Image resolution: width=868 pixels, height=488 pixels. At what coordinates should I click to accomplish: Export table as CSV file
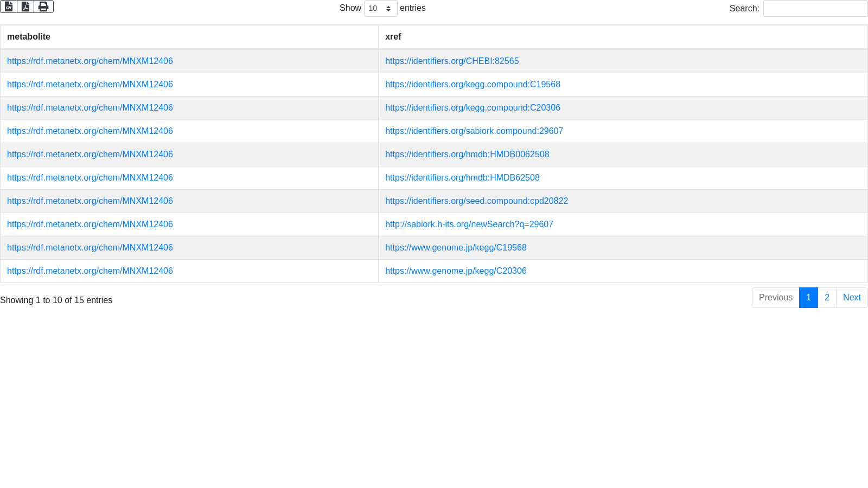point(9,7)
